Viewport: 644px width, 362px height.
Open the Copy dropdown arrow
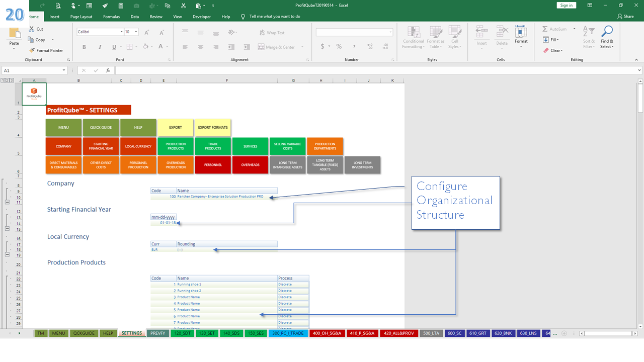coord(52,40)
